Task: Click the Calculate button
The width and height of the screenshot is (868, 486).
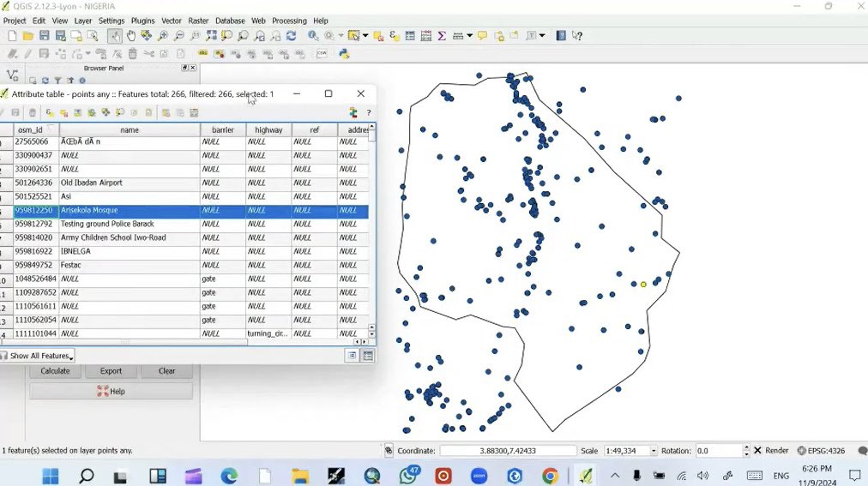Action: [x=56, y=371]
